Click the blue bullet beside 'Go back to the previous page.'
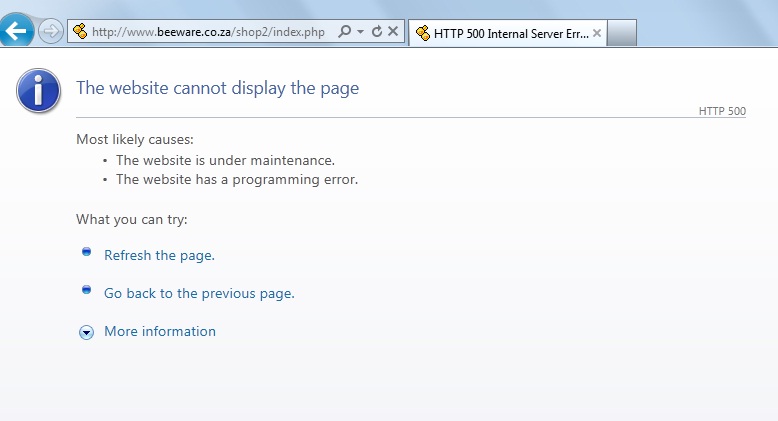The height and width of the screenshot is (421, 778). click(x=86, y=289)
